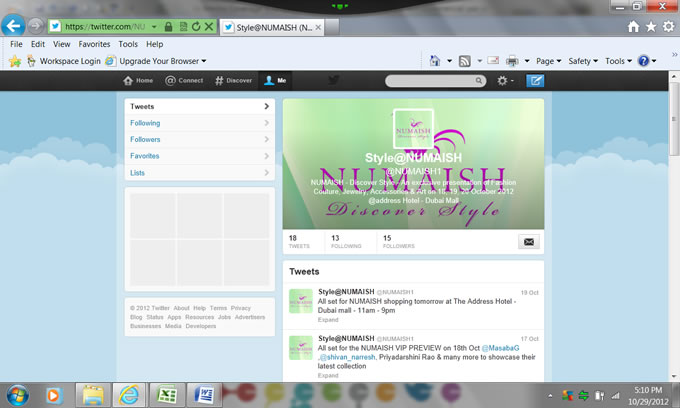Select the Me tab in Twitter navbar
Viewport: 680px width, 408px height.
(x=275, y=81)
